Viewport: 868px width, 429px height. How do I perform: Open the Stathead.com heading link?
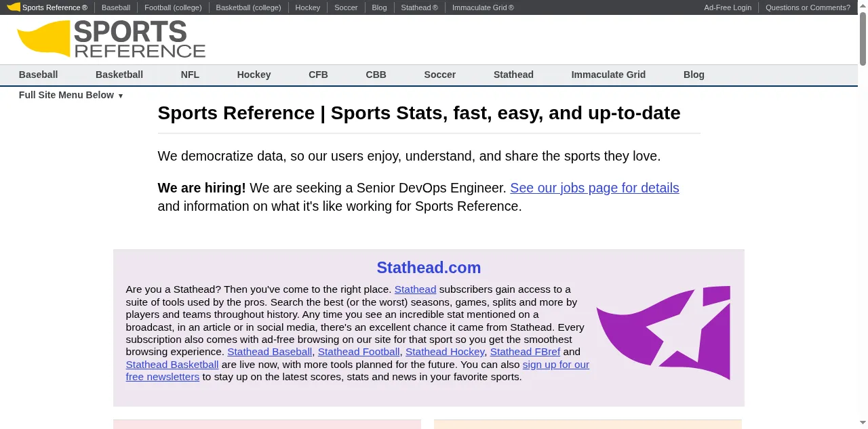pyautogui.click(x=429, y=268)
